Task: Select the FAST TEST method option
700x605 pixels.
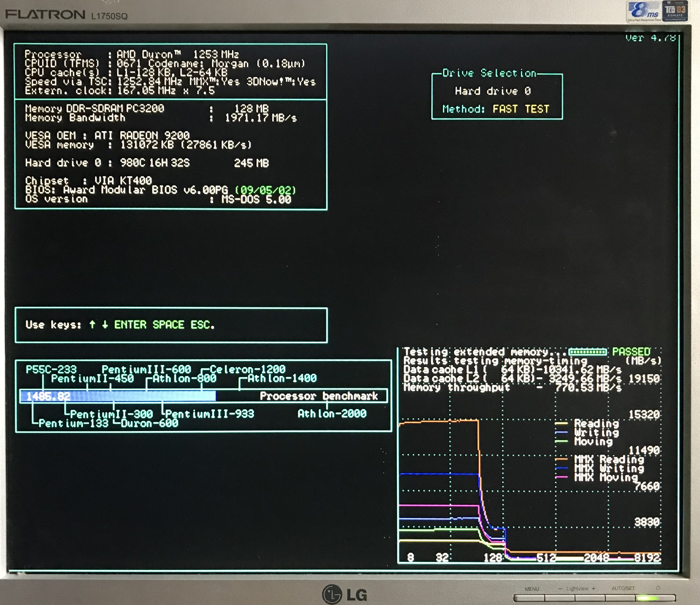Action: (521, 109)
